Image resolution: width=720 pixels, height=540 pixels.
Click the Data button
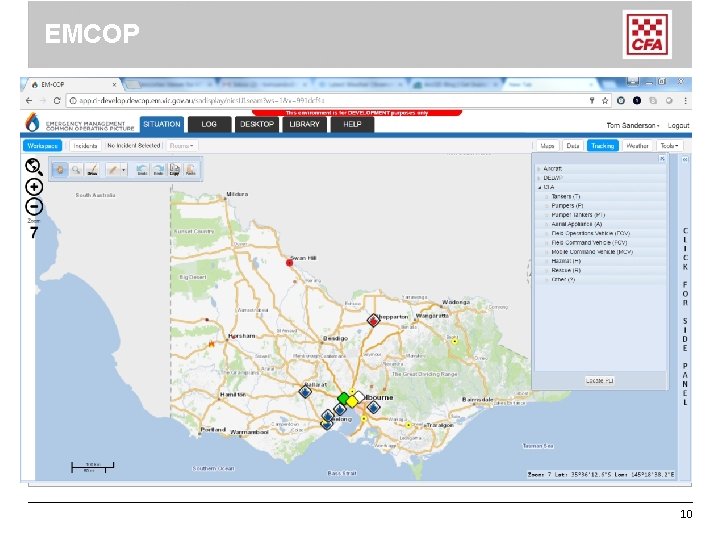(x=573, y=146)
